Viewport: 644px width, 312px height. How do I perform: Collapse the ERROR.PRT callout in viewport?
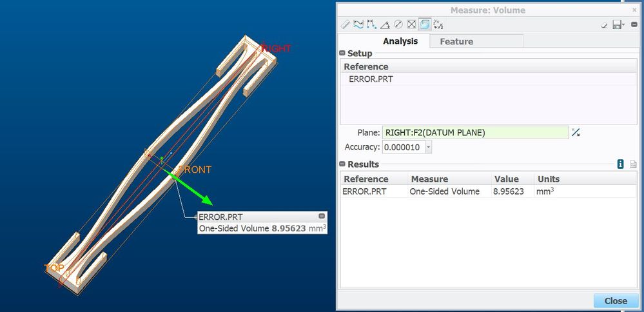[322, 217]
